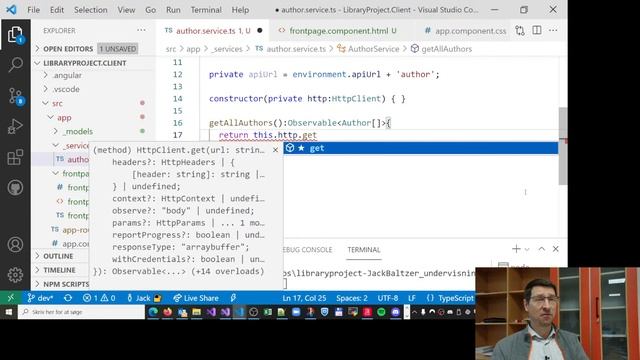Open Windows Start menu

coord(9,312)
